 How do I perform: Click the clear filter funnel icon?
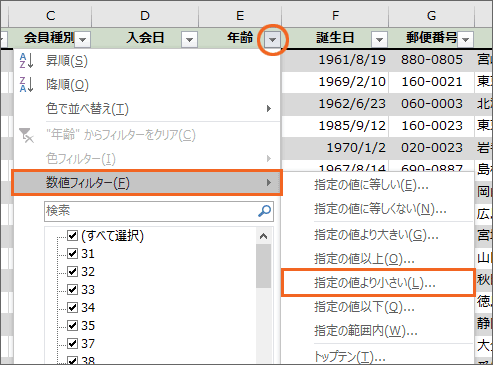point(26,135)
